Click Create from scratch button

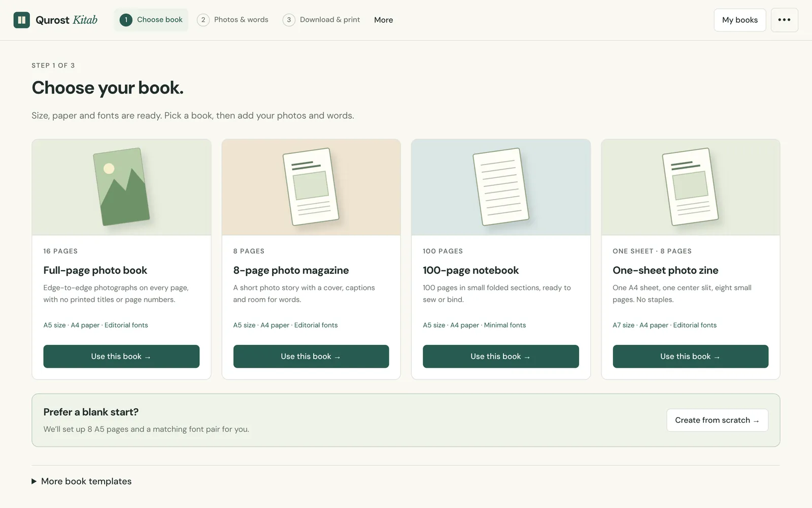pos(717,420)
